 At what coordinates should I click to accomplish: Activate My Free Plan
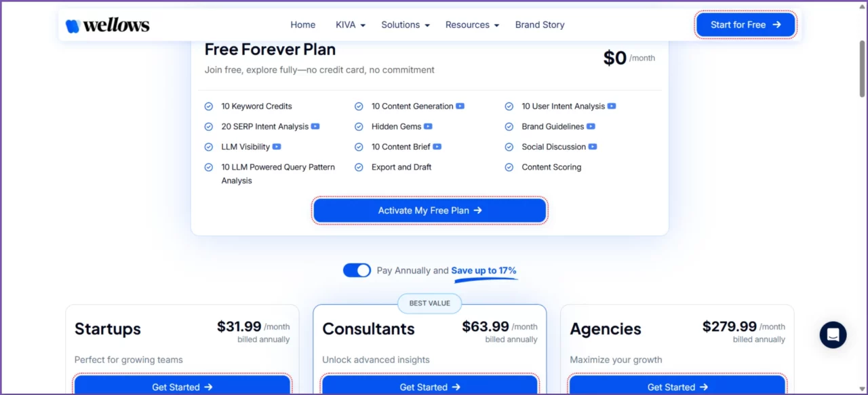pyautogui.click(x=429, y=210)
